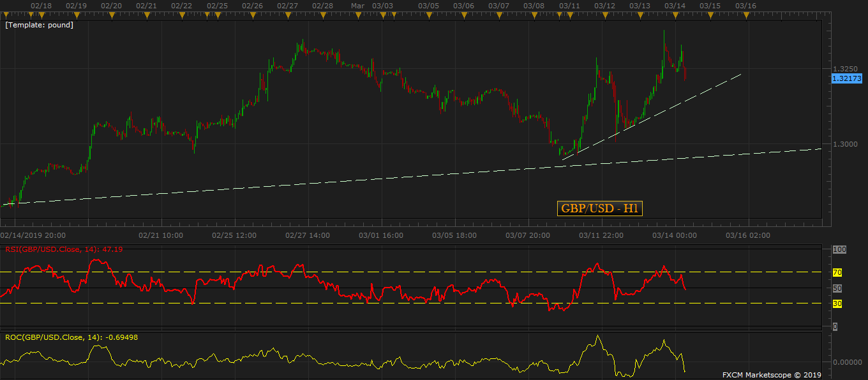The height and width of the screenshot is (380, 868).
Task: Click the 03/05 18:00 time axis label
Action: [x=454, y=235]
